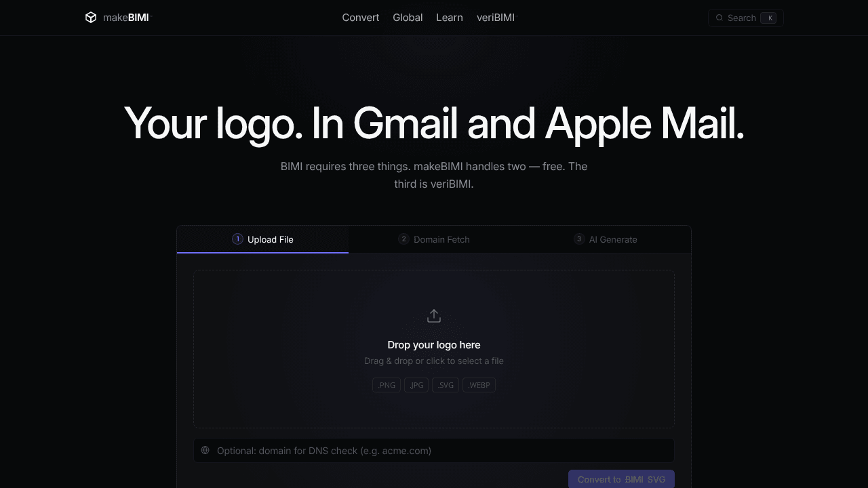Image resolution: width=868 pixels, height=488 pixels.
Task: Open the Global menu
Action: point(408,18)
